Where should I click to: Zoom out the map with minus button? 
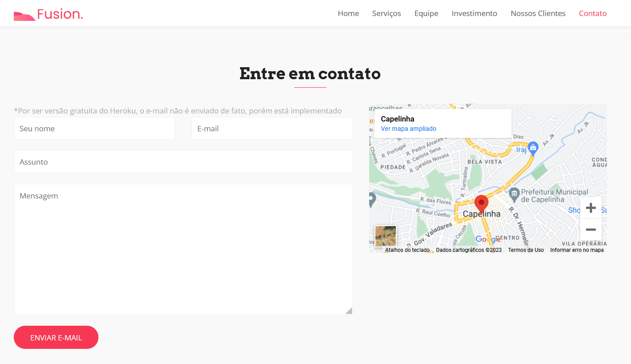pos(590,230)
